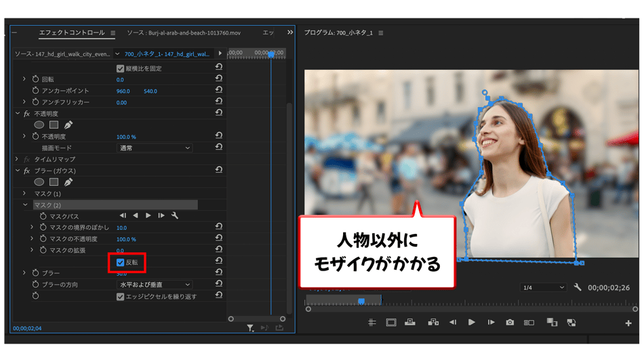Expand the マスク (1) section

tap(26, 194)
